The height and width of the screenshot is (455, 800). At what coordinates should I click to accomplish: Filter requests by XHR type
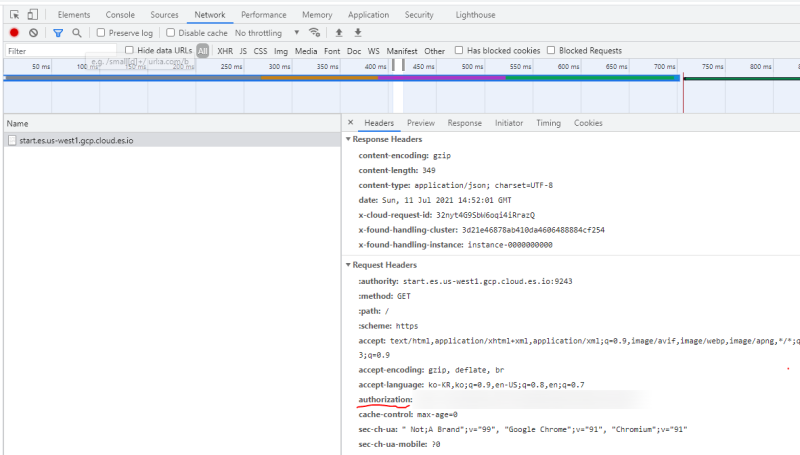pyautogui.click(x=225, y=50)
